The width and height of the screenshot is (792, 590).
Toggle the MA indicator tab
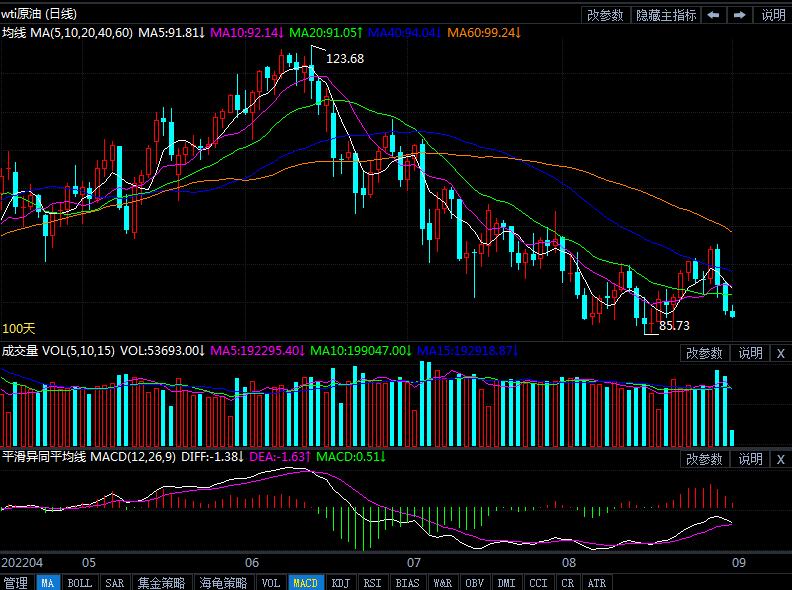(x=47, y=582)
